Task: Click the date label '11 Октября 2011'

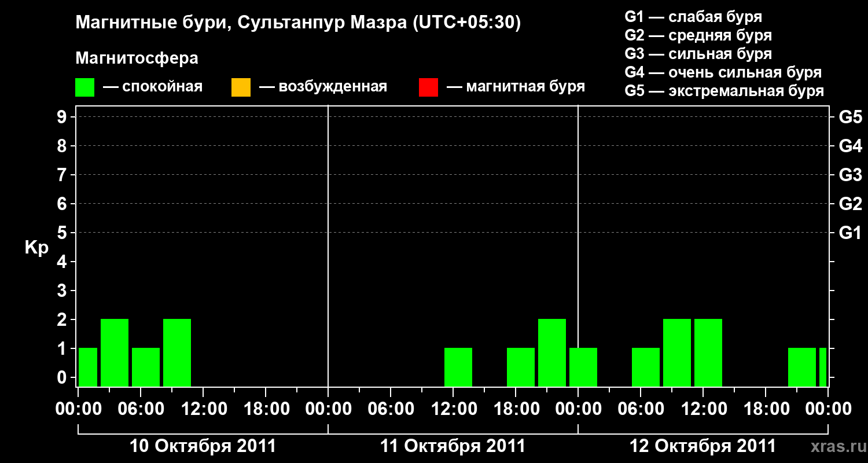Action: click(x=453, y=446)
